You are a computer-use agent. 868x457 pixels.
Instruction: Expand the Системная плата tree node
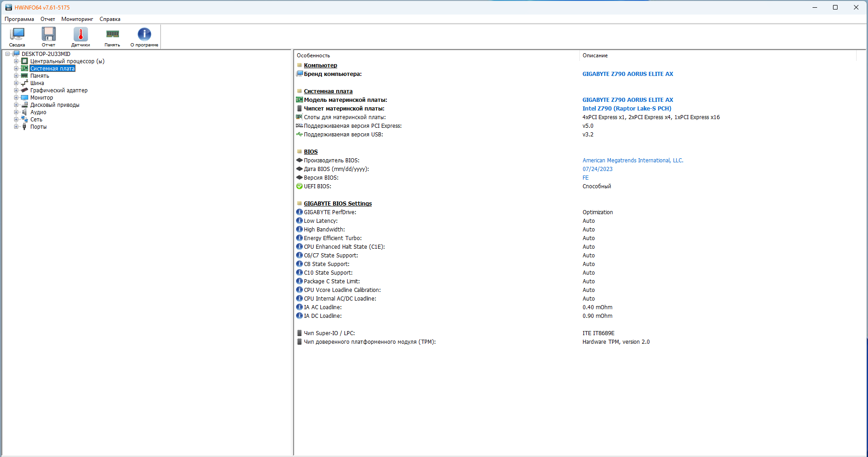pos(16,68)
